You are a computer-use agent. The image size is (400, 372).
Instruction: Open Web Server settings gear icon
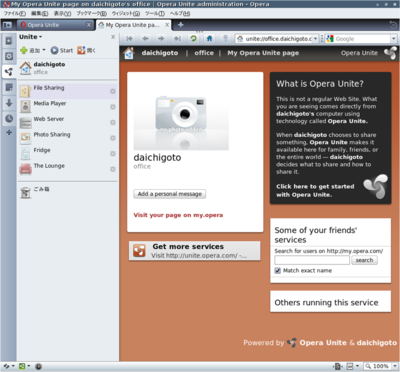(113, 122)
